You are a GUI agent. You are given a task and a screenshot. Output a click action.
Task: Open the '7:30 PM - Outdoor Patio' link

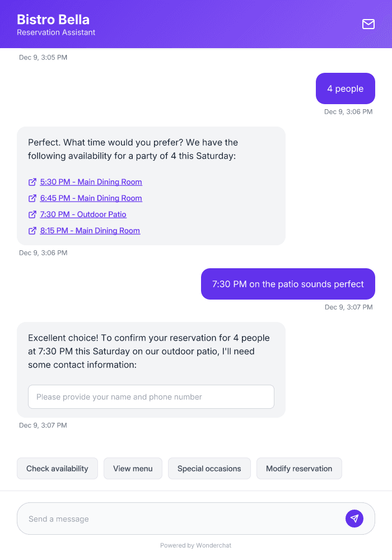pyautogui.click(x=83, y=214)
